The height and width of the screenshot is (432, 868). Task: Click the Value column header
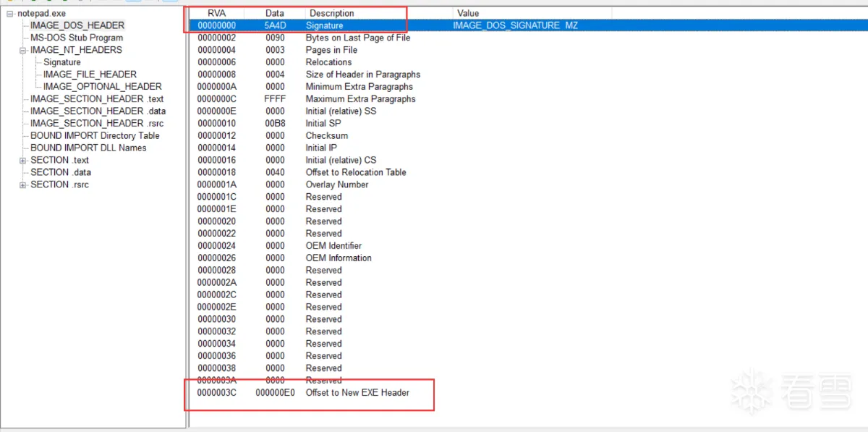pyautogui.click(x=468, y=13)
